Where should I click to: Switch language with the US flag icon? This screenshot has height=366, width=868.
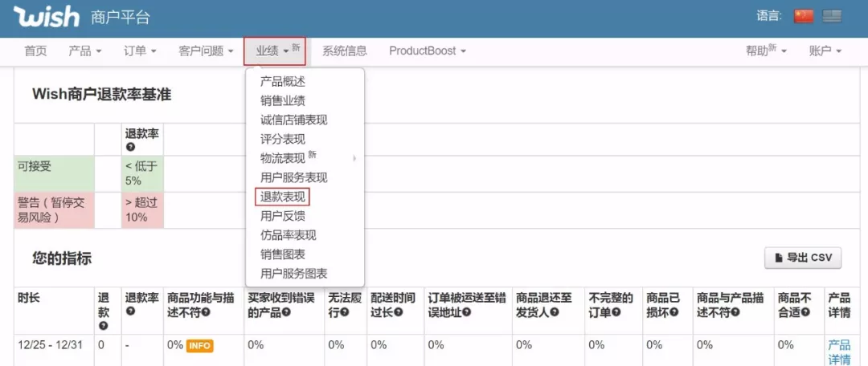tap(831, 16)
